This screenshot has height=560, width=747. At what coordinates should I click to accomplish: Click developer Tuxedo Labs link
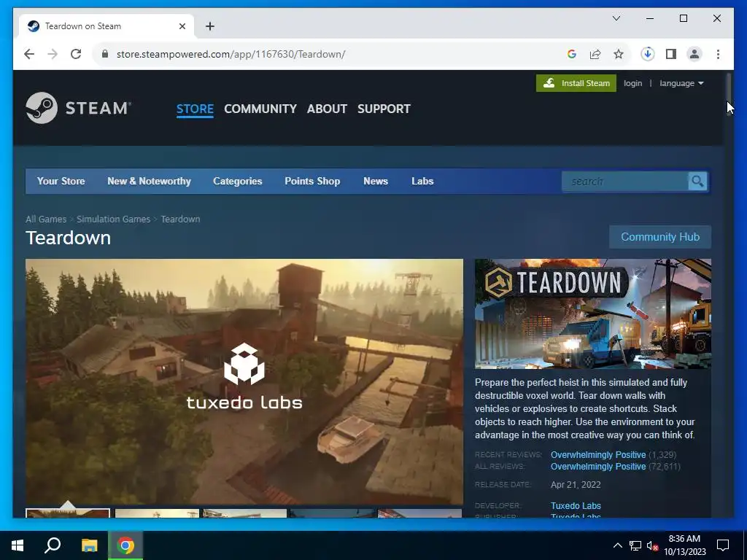[576, 506]
